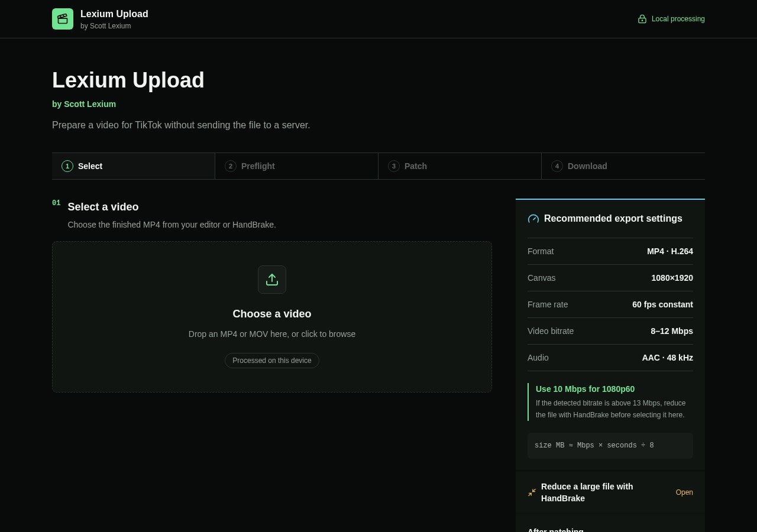
Task: Click the upload arrow icon in the drop zone
Action: [272, 280]
